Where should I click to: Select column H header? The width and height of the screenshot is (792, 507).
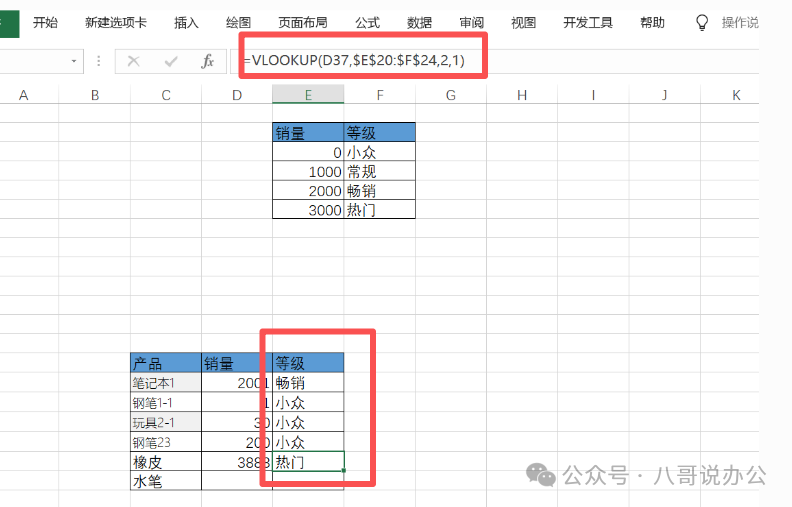522,95
